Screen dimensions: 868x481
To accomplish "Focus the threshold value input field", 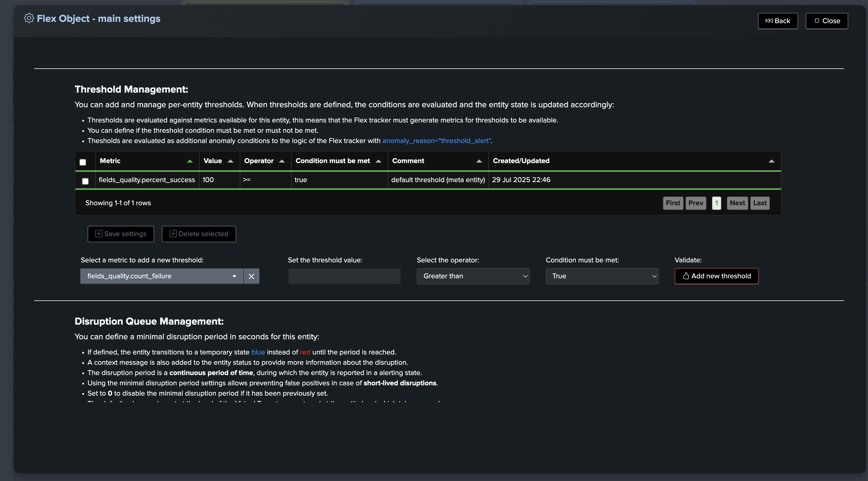I will [x=344, y=276].
